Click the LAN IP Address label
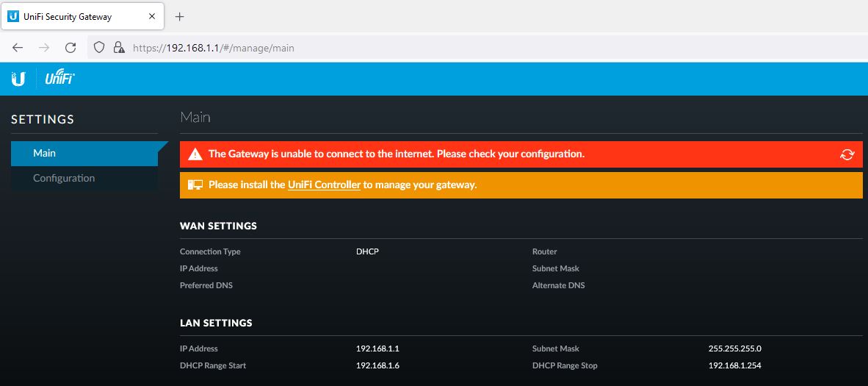This screenshot has height=386, width=868. point(199,349)
